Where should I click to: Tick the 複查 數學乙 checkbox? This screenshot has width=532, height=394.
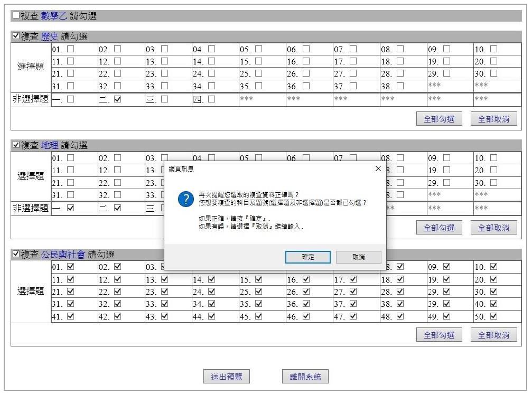pos(16,16)
